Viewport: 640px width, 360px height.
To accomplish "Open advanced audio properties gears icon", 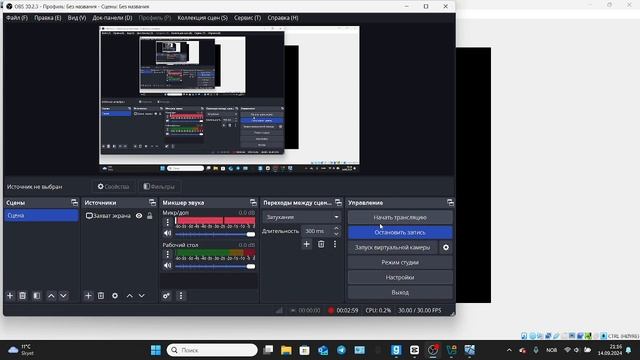I will click(166, 296).
